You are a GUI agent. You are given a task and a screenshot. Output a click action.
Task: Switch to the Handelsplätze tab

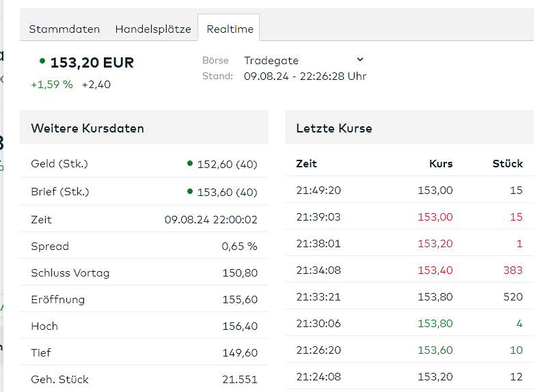(153, 29)
